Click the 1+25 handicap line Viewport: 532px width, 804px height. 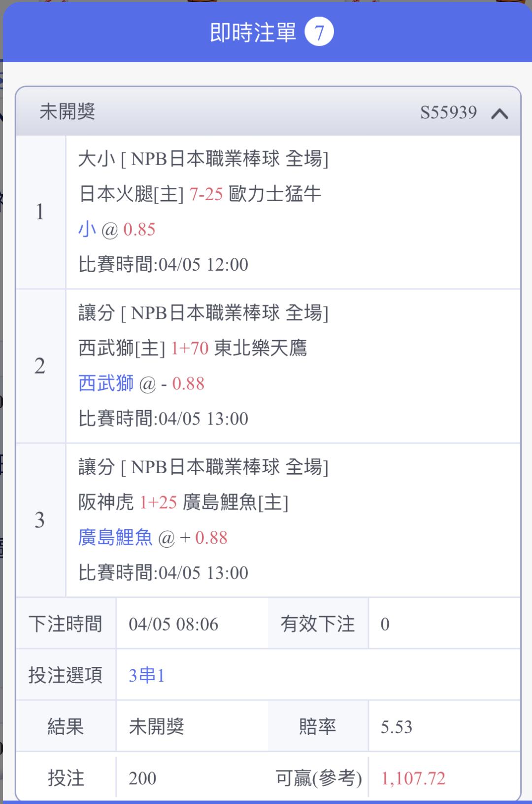coord(158,502)
